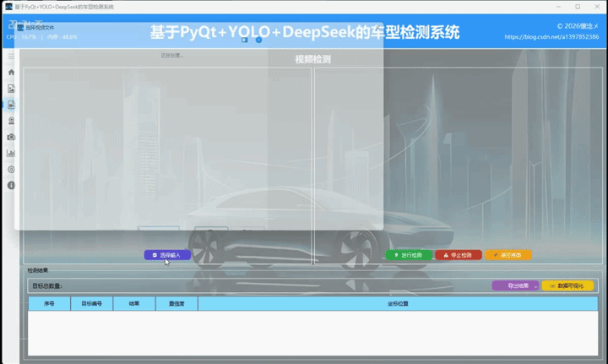Start detection with the green 运行检测 button
608x364 pixels.
tap(409, 255)
